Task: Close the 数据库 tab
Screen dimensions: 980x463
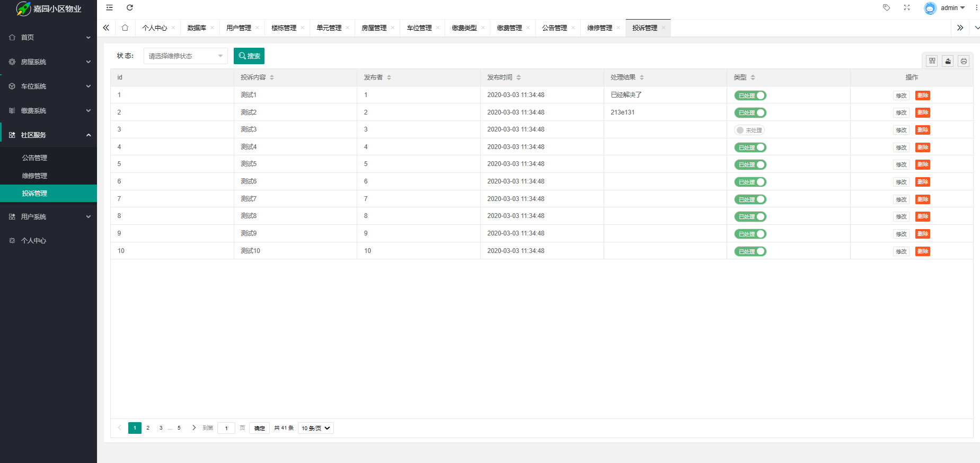Action: click(x=212, y=28)
